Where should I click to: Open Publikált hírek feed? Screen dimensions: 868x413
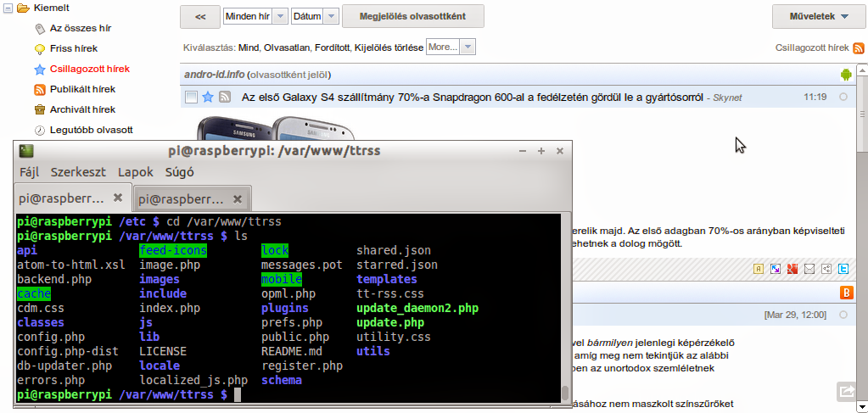click(82, 89)
